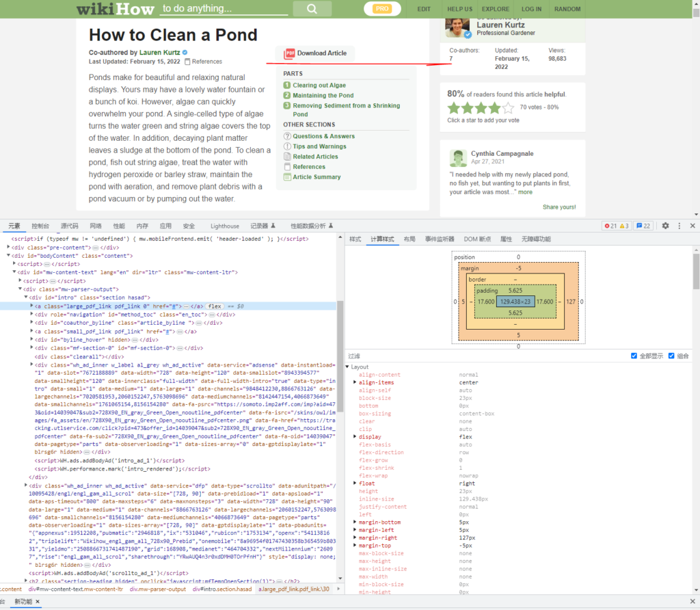700x610 pixels.
Task: Expand the margin-bottom computed property
Action: (355, 522)
